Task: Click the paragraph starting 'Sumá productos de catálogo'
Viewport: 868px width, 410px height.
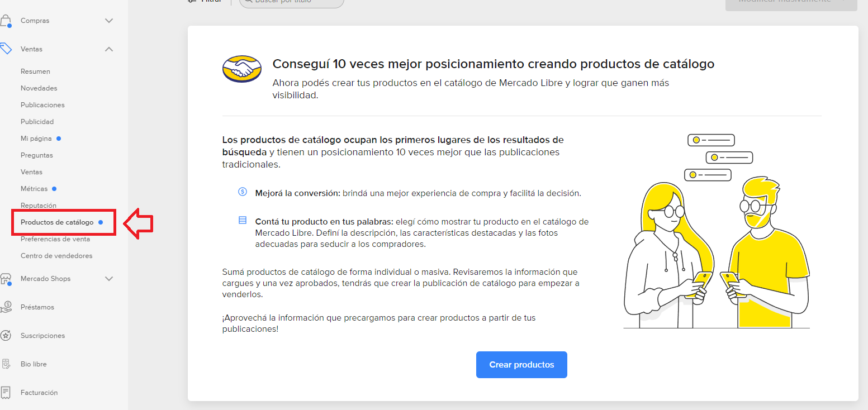Action: 400,283
